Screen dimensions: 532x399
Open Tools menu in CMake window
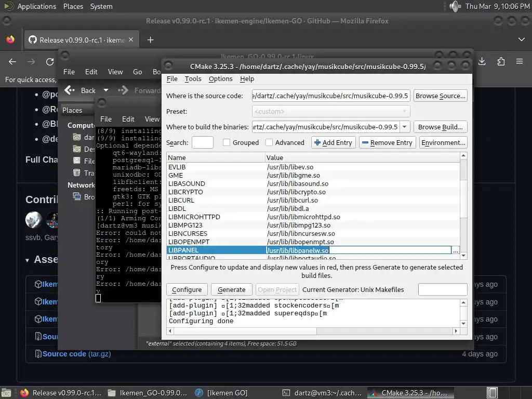pos(193,79)
